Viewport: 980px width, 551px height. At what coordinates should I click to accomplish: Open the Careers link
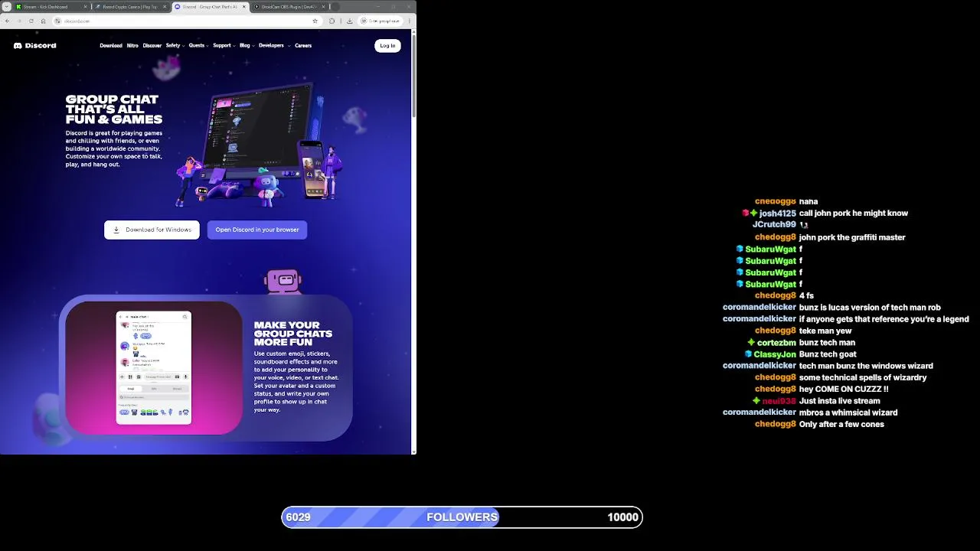click(x=303, y=45)
